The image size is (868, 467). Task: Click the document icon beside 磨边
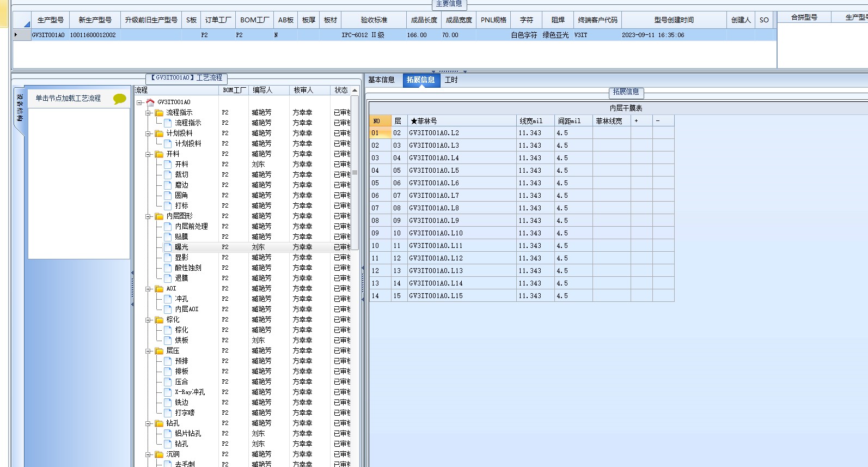point(168,185)
